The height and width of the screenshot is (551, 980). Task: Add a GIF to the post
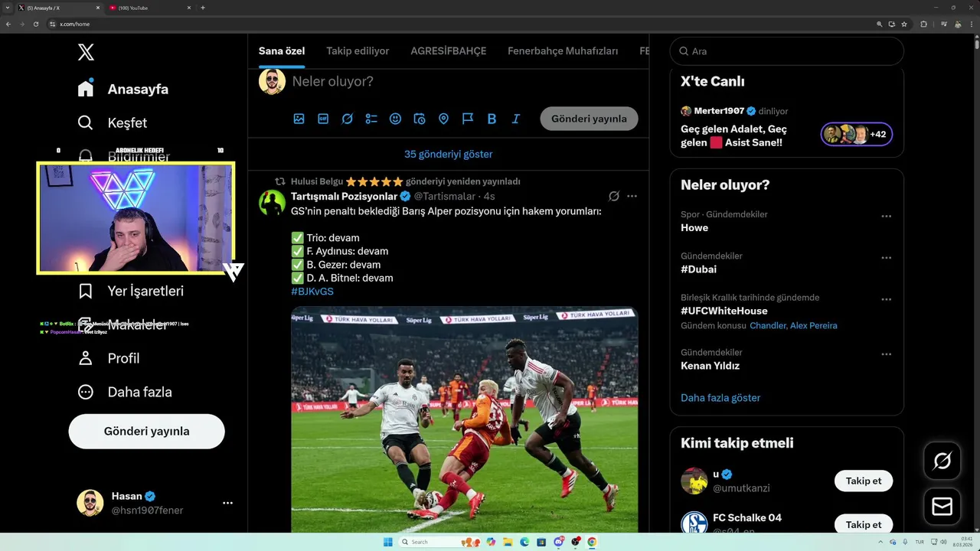coord(323,119)
